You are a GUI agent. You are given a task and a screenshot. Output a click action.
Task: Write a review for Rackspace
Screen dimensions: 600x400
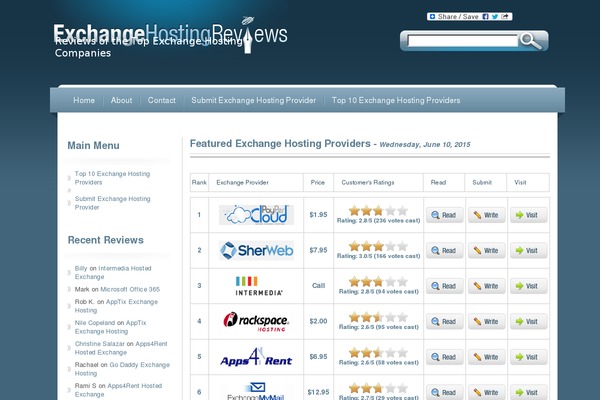487,322
